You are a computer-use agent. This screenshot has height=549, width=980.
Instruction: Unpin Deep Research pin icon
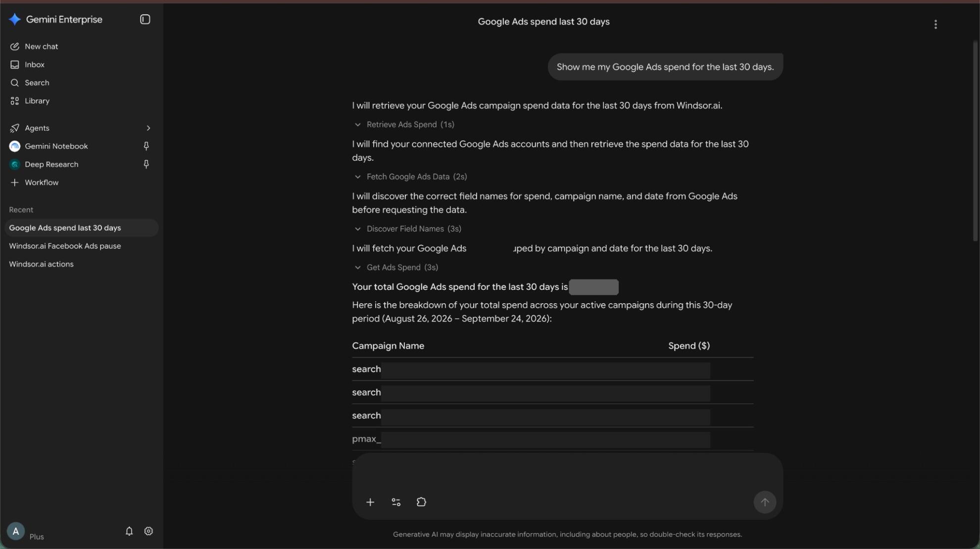pyautogui.click(x=146, y=164)
